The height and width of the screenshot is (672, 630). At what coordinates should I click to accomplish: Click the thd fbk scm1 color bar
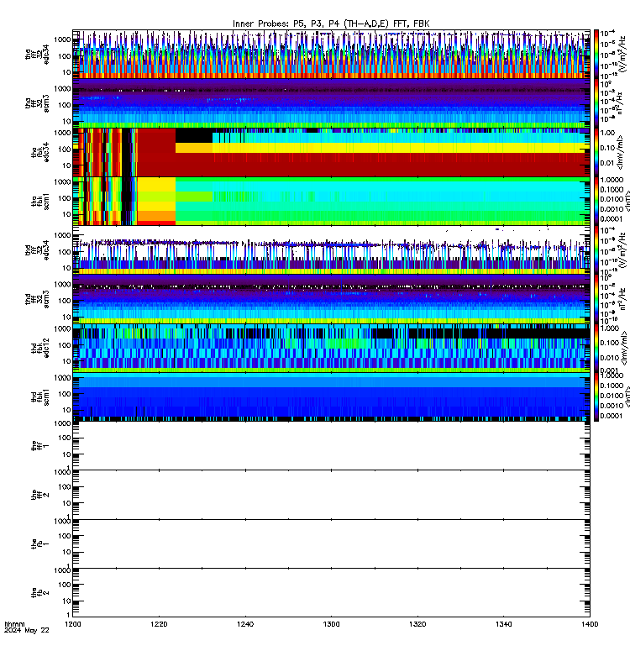click(x=596, y=396)
